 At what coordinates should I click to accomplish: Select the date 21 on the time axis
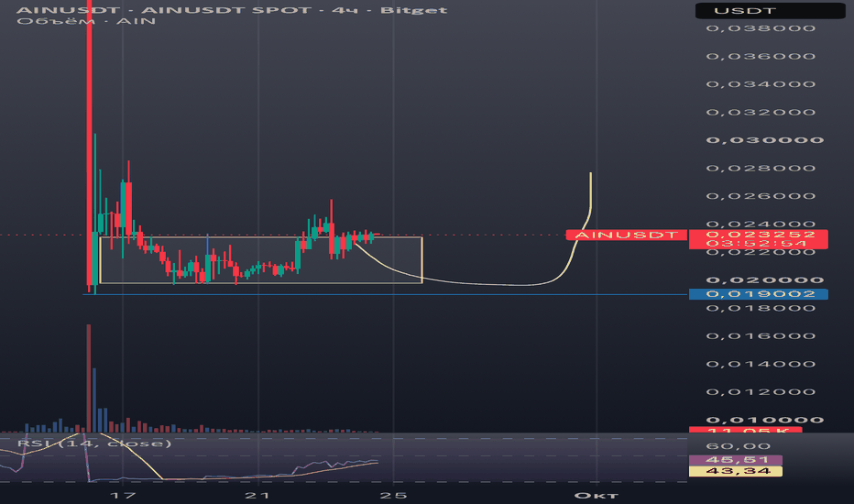tap(257, 495)
